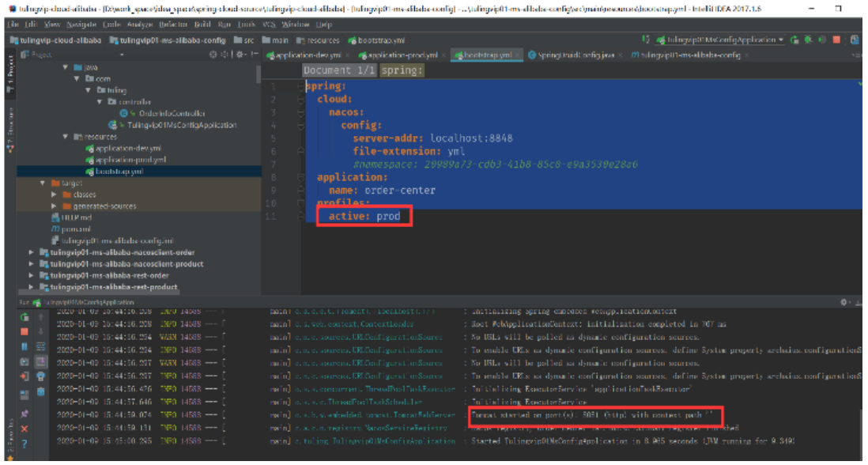Viewport: 868px width, 465px height.
Task: Open Project Structure icon at toolbar end
Action: click(x=855, y=40)
